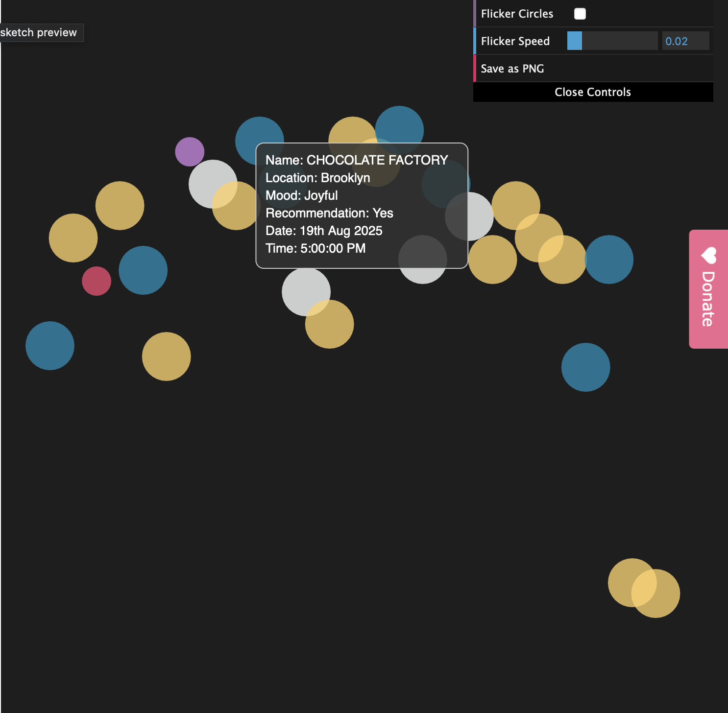This screenshot has height=713, width=728.
Task: Enable the Flicker Circles checkbox
Action: 580,14
